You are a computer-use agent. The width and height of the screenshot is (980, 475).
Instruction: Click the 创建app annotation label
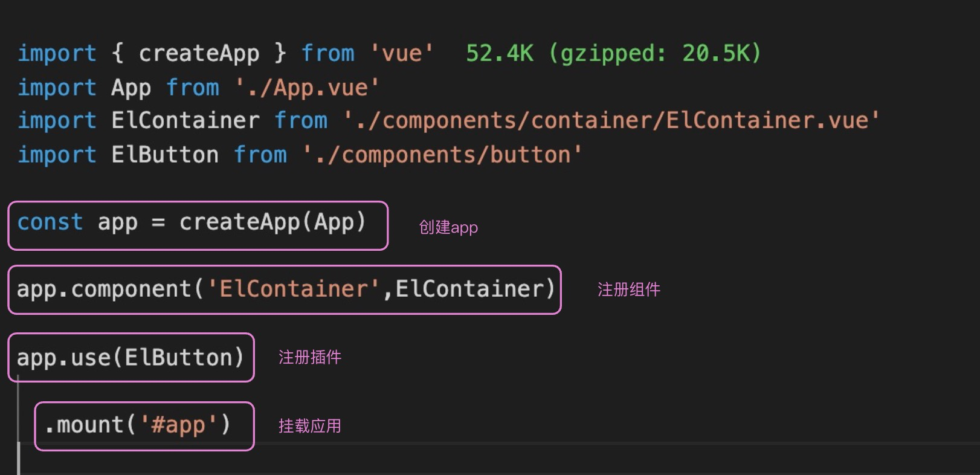(448, 228)
